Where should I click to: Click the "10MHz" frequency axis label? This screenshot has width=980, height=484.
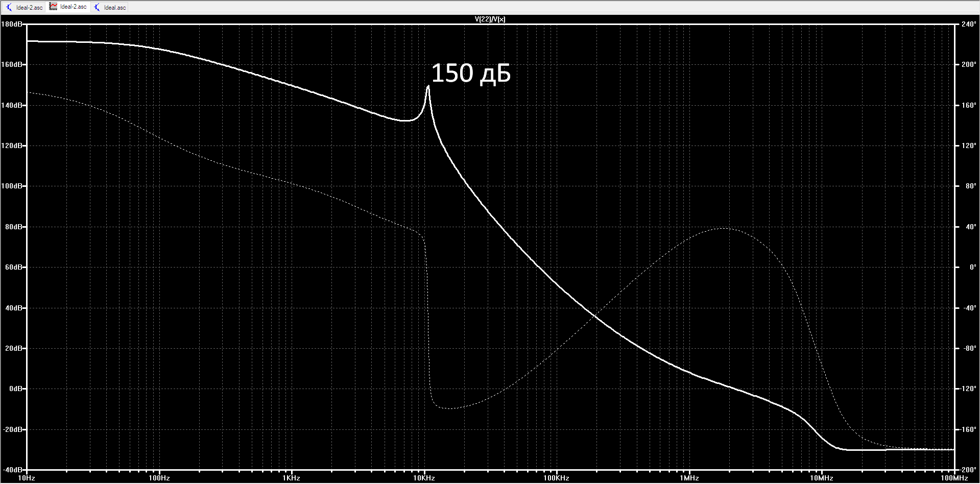821,478
